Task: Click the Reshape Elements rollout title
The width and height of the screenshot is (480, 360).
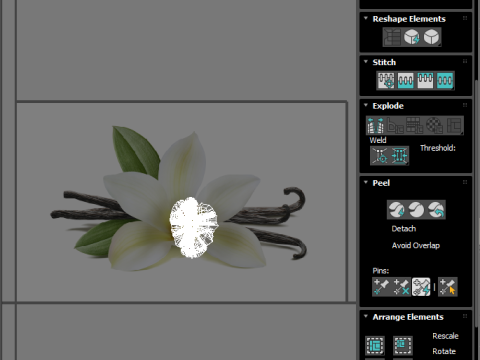Action: pyautogui.click(x=409, y=19)
